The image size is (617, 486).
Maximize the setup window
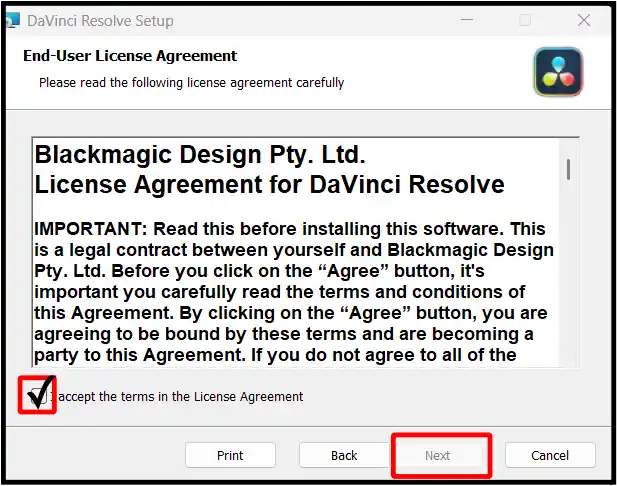click(x=525, y=20)
